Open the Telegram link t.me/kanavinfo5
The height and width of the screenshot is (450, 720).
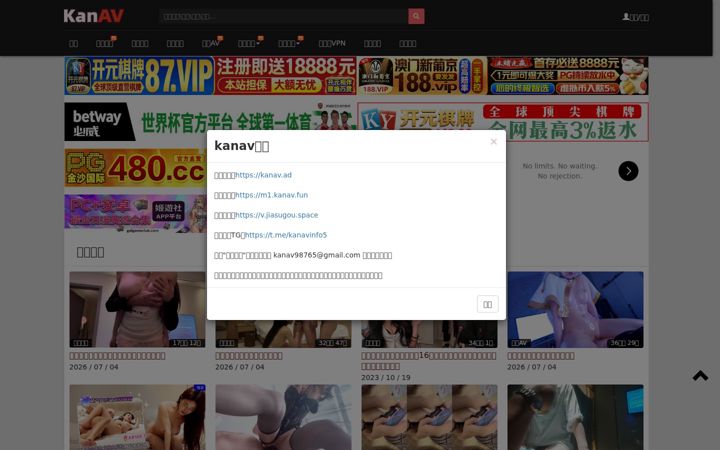coord(286,235)
